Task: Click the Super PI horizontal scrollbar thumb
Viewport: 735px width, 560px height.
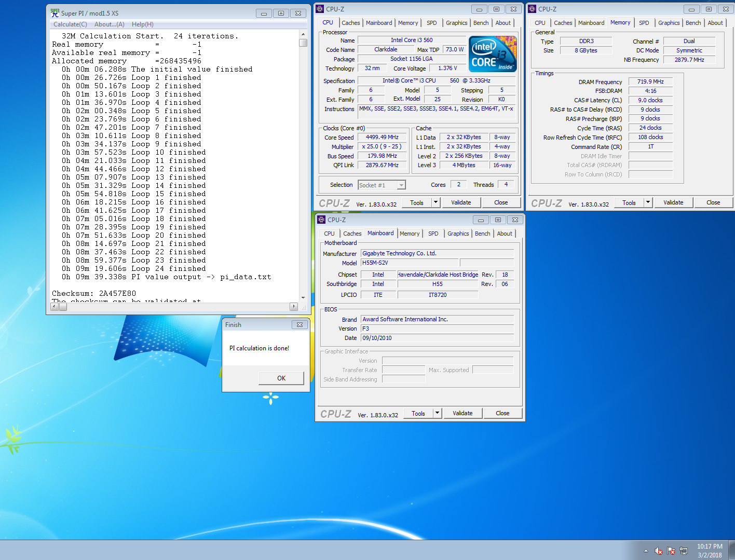Action: (x=63, y=307)
